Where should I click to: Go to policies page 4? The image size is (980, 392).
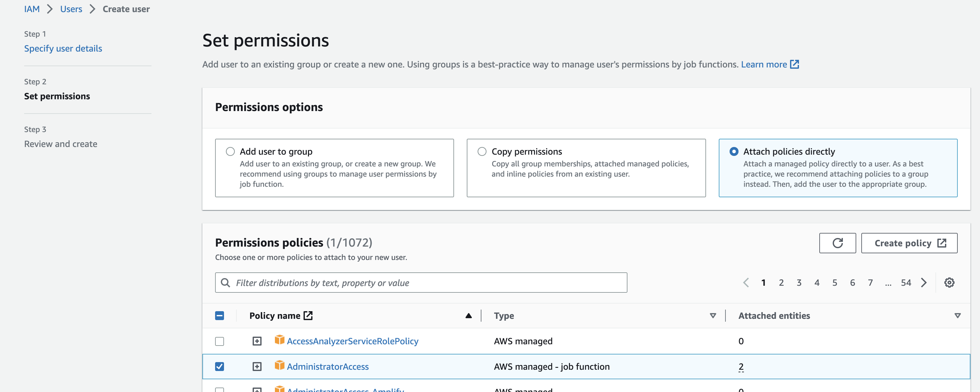[817, 283]
